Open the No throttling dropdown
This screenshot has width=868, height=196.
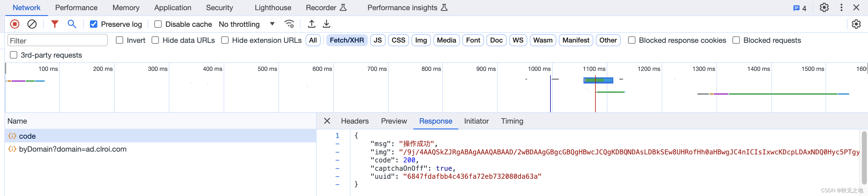click(247, 24)
